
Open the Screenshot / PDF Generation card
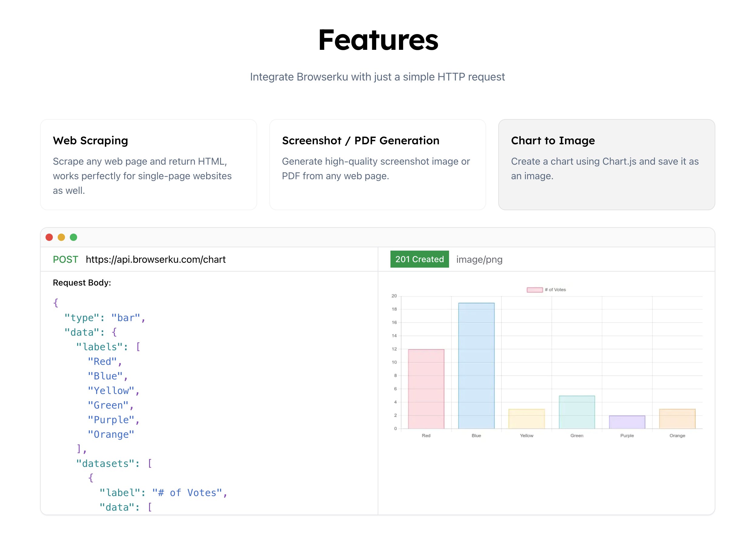(377, 164)
